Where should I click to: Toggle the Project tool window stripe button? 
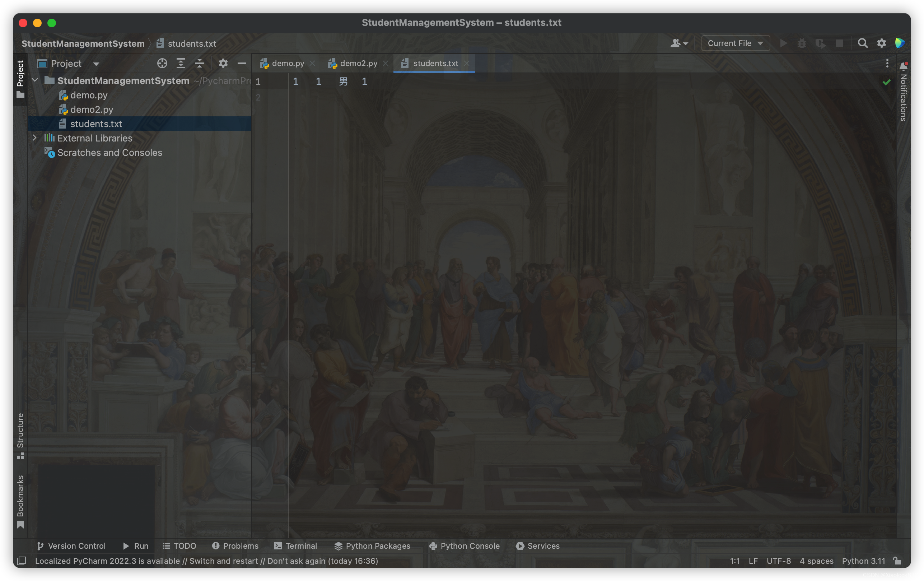(20, 79)
